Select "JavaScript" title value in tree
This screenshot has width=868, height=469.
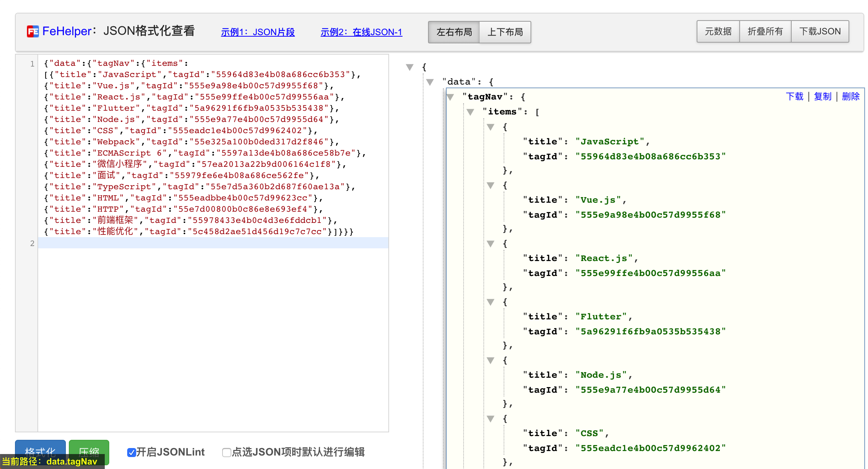610,142
